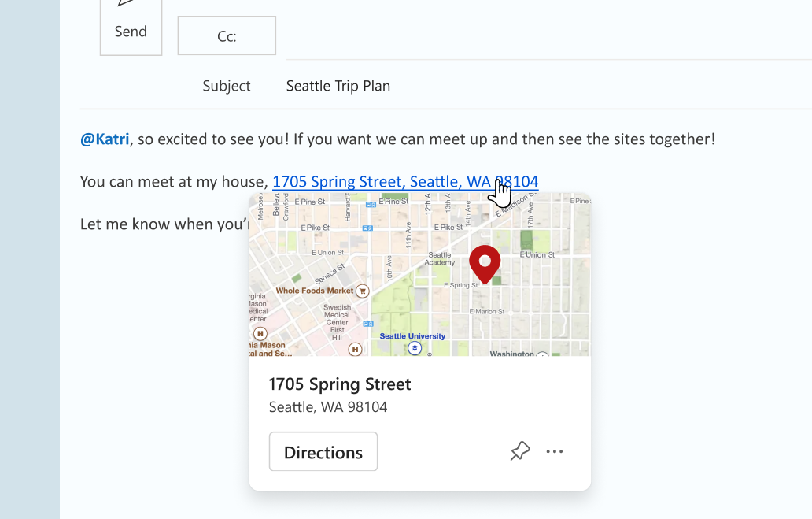Image resolution: width=812 pixels, height=519 pixels.
Task: Click the Seattle Academy label on map
Action: 440,259
